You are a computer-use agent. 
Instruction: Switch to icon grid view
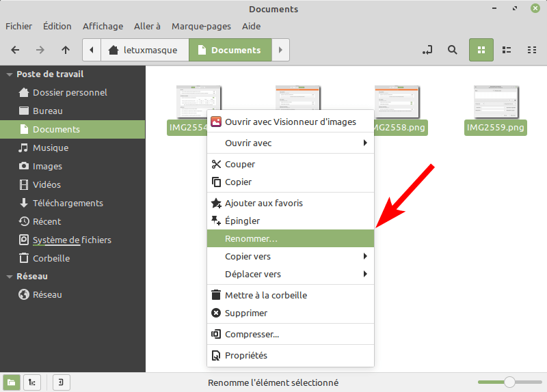click(x=481, y=50)
